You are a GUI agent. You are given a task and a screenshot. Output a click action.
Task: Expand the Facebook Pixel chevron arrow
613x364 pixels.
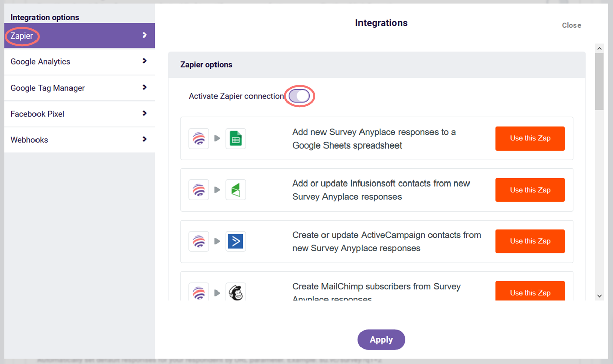tap(145, 113)
